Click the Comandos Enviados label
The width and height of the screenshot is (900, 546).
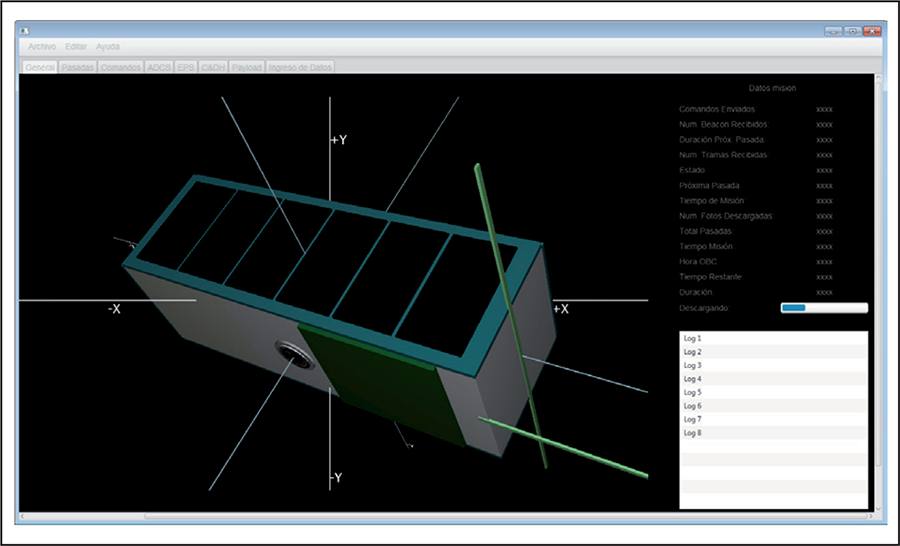[x=717, y=109]
